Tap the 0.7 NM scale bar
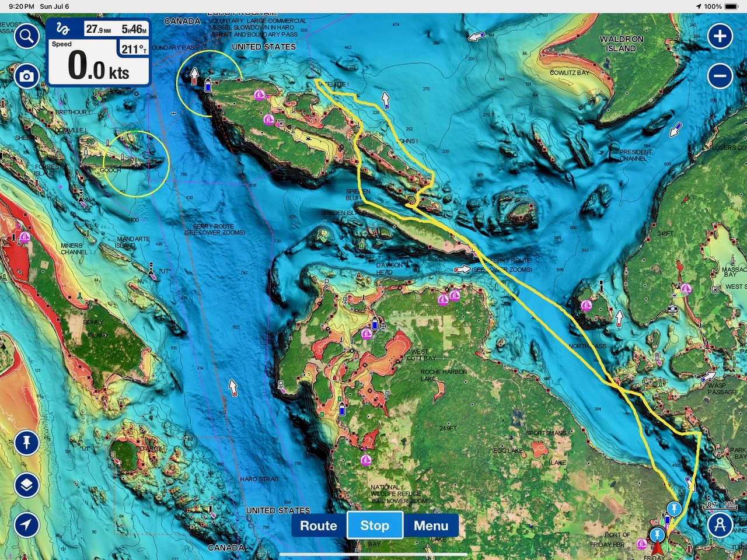The width and height of the screenshot is (747, 560). 720,505
